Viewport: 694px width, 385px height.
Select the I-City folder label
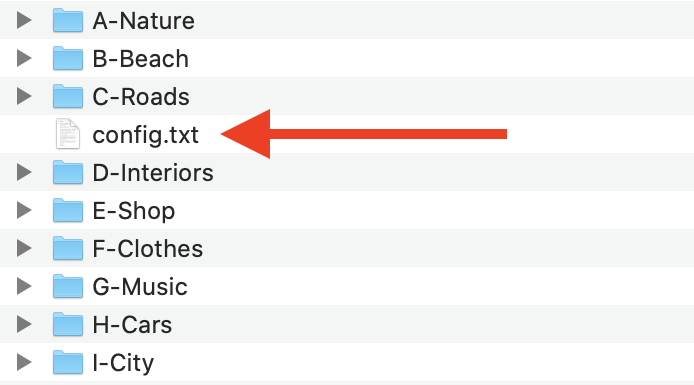pos(123,364)
